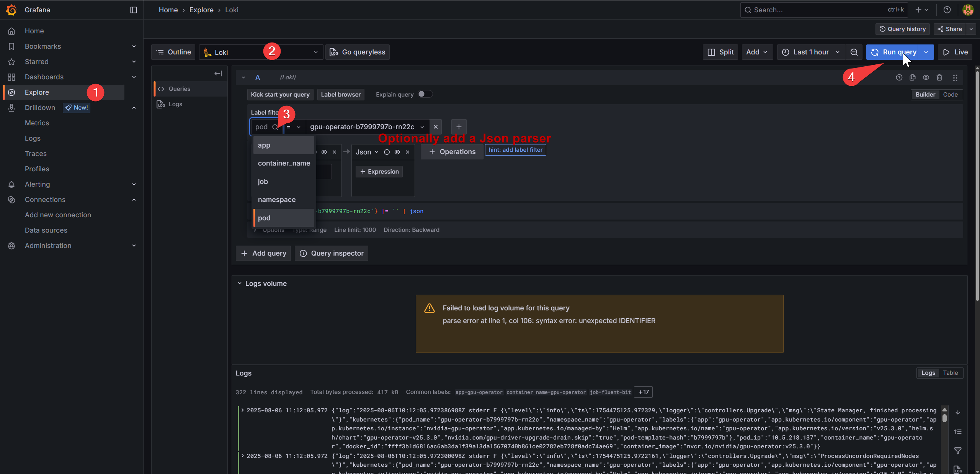Toggle the Explain query switch

coord(425,94)
